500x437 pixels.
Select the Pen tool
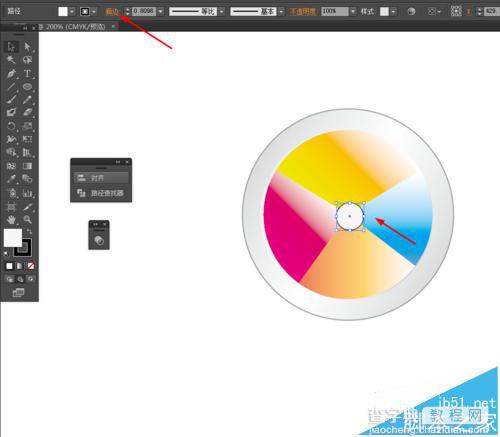pos(11,73)
